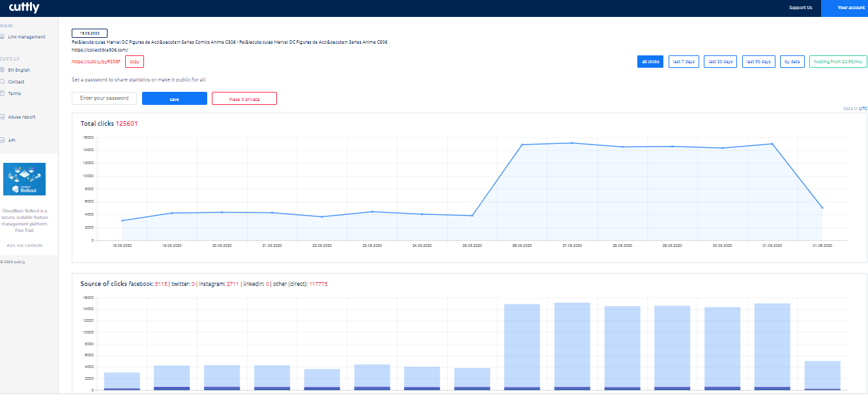
Task: Click ADS VIA CARBON link
Action: pyautogui.click(x=25, y=246)
